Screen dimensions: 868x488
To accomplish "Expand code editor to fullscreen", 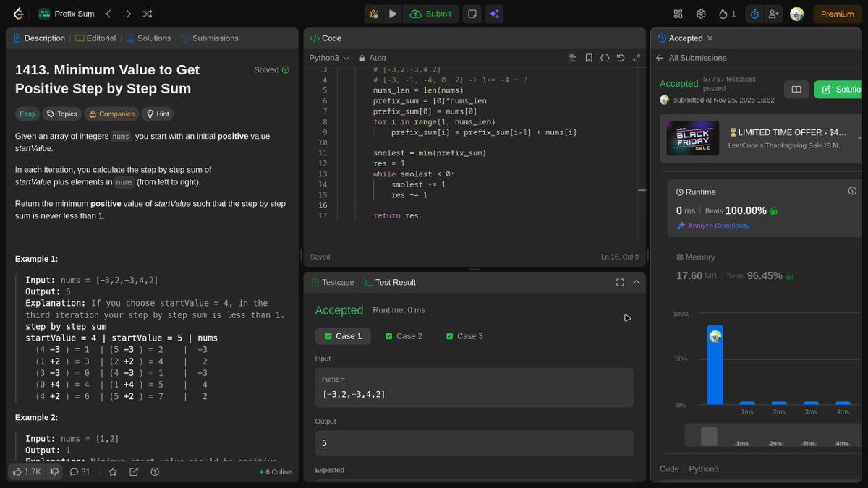I will pos(637,58).
